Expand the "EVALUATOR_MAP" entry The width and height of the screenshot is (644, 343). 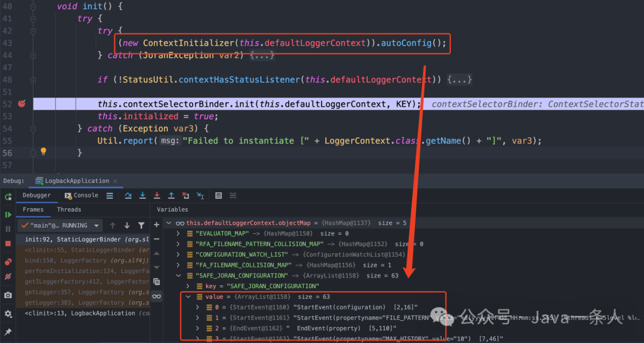178,233
